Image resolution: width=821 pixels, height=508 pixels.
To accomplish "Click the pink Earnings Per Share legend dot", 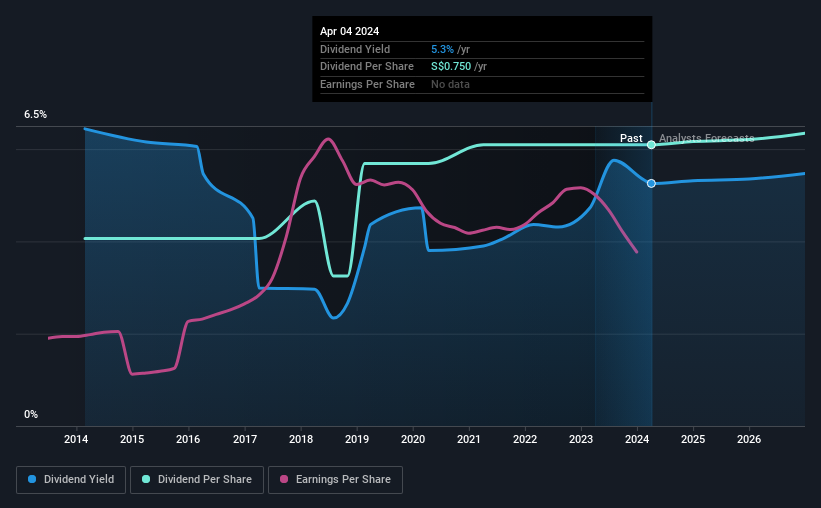I will point(284,479).
